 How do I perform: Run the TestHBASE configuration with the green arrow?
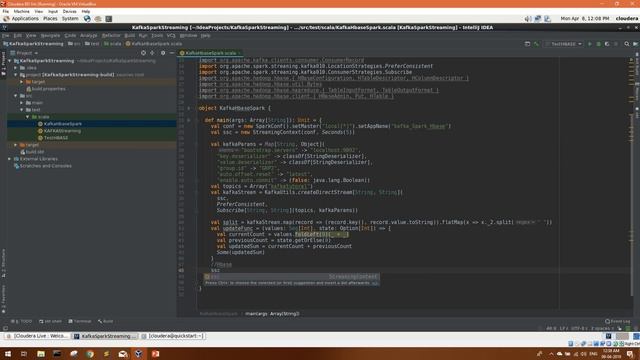coord(589,44)
